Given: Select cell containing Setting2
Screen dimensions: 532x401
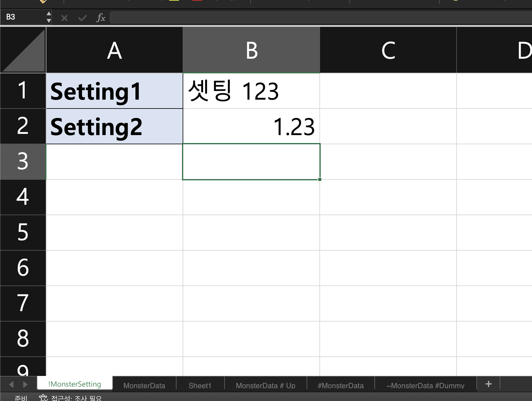Looking at the screenshot, I should [115, 126].
